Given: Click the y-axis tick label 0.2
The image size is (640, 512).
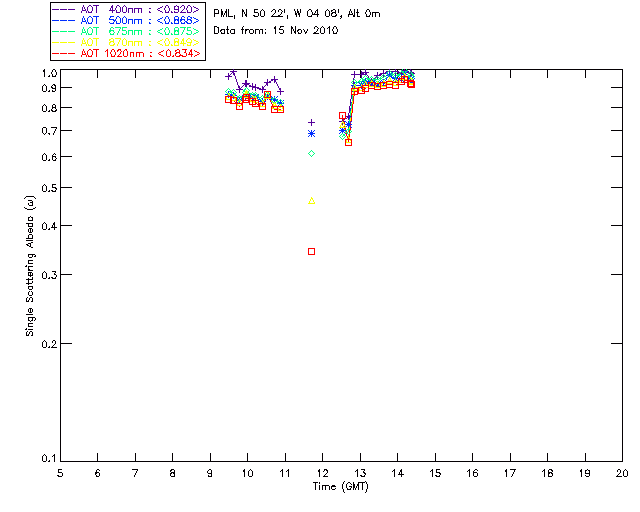Looking at the screenshot, I should coord(49,344).
